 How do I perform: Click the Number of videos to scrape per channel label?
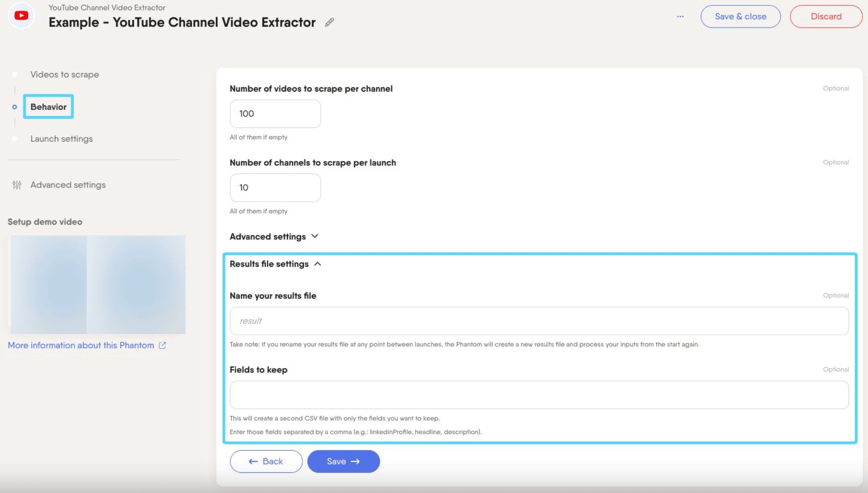[311, 89]
